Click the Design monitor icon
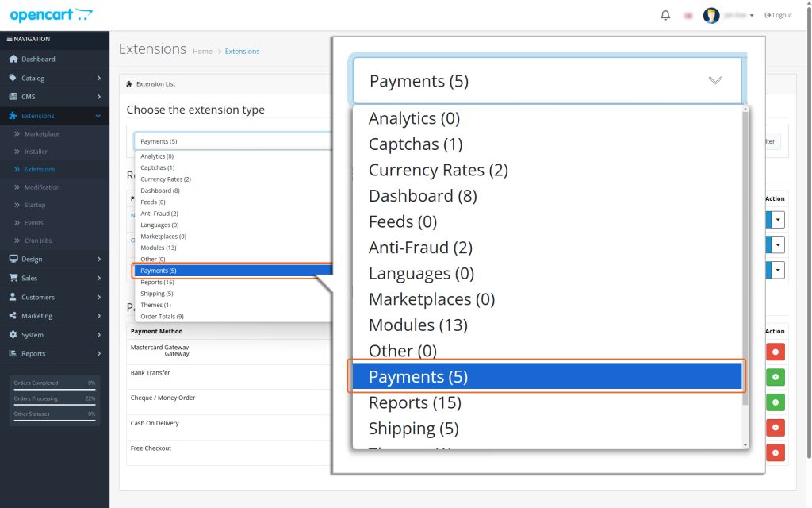812x508 pixels. (13, 259)
